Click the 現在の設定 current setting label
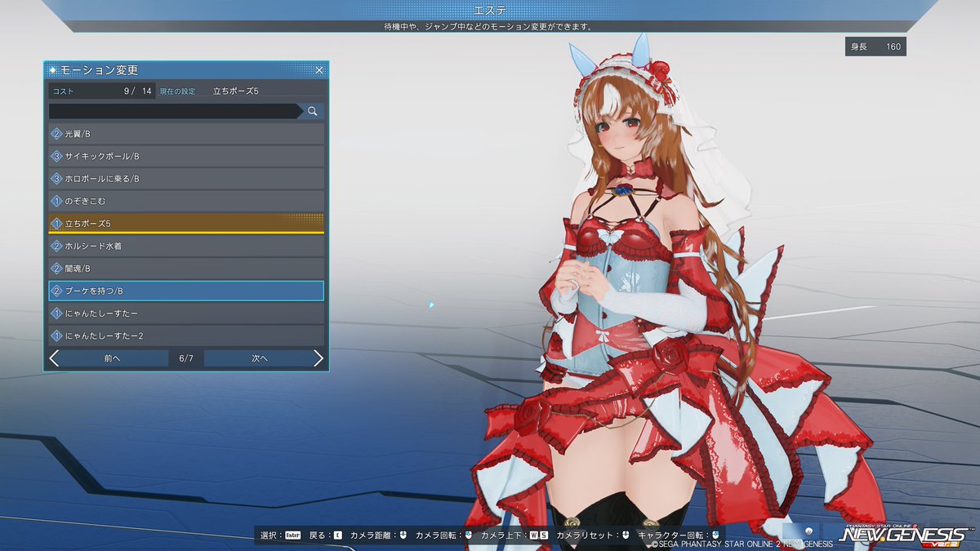The height and width of the screenshot is (551, 980). (179, 91)
